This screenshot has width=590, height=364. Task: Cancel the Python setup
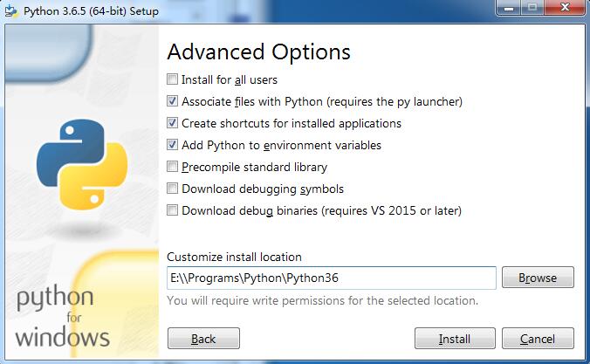pos(538,339)
